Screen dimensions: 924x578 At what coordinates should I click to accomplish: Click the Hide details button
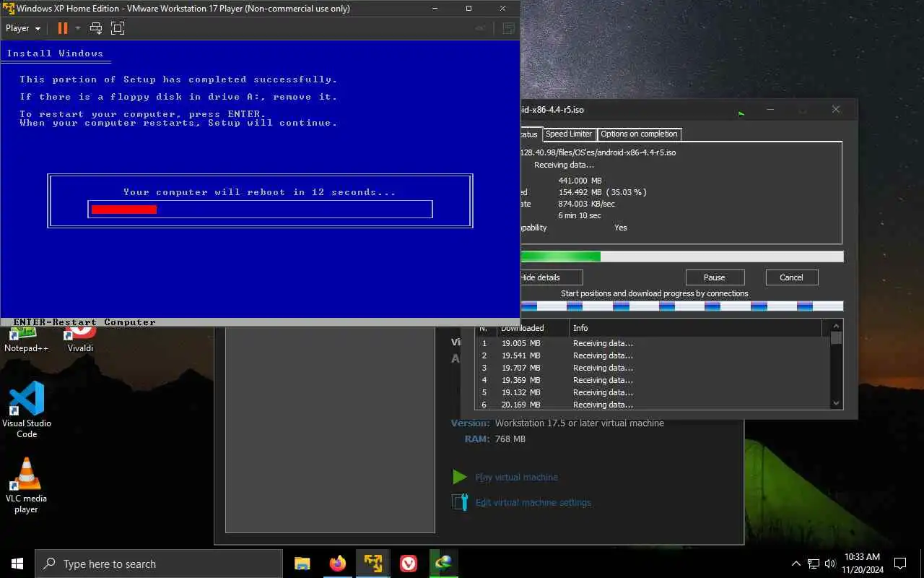(x=550, y=277)
